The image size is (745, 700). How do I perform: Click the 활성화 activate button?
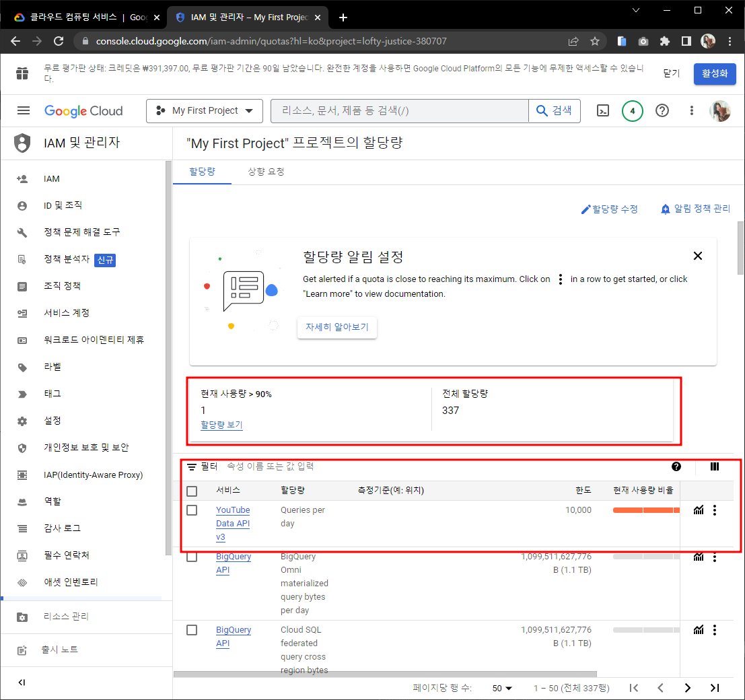click(x=714, y=73)
